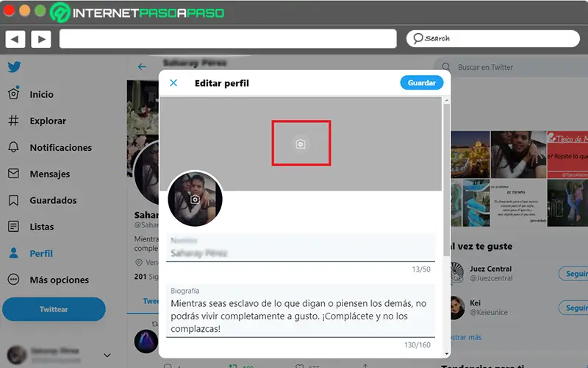Click the Mensajes envelope icon

(13, 174)
